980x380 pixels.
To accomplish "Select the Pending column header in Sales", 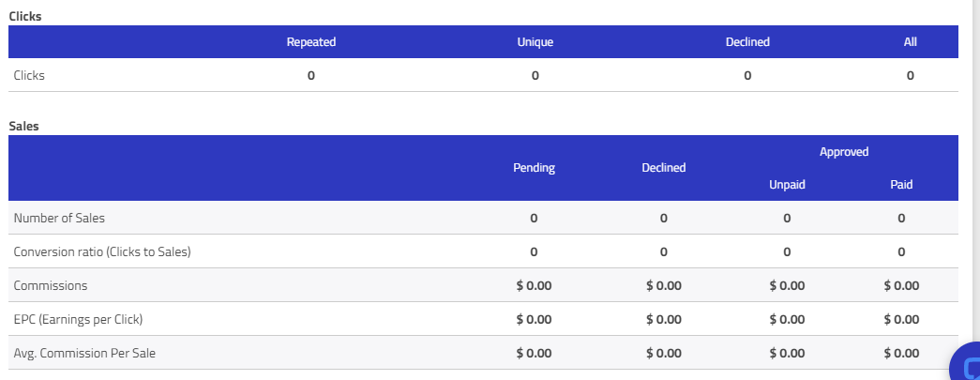I will pyautogui.click(x=534, y=168).
